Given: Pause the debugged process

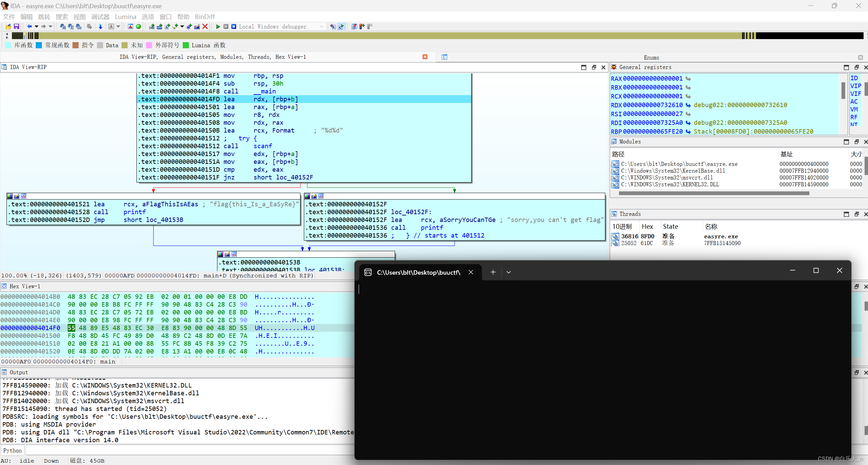Looking at the screenshot, I should coord(226,27).
